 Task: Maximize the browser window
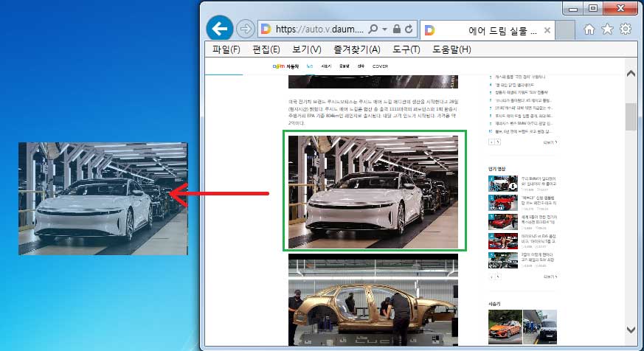coord(593,8)
